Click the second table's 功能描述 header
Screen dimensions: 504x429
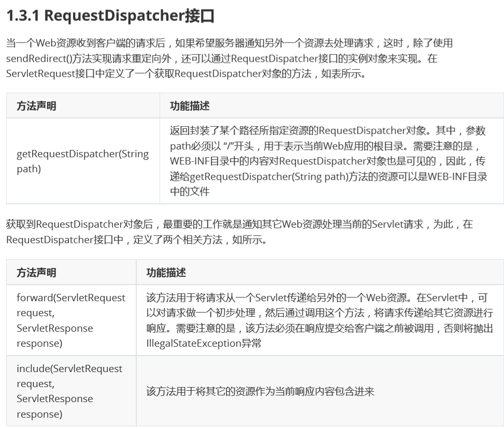[x=320, y=272]
